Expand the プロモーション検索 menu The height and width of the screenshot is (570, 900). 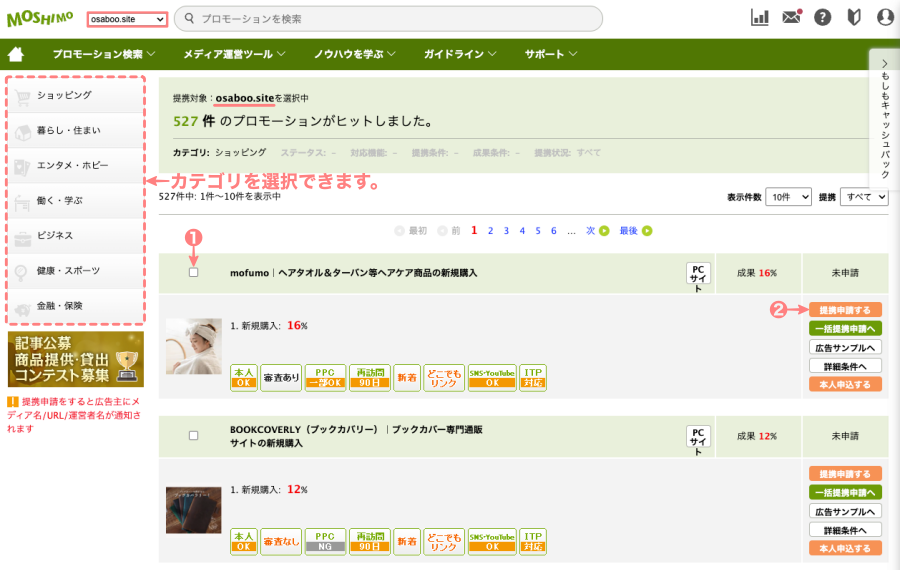tap(104, 54)
